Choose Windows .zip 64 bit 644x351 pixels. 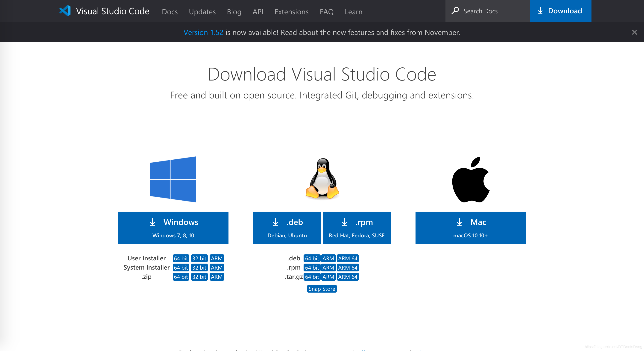click(181, 277)
